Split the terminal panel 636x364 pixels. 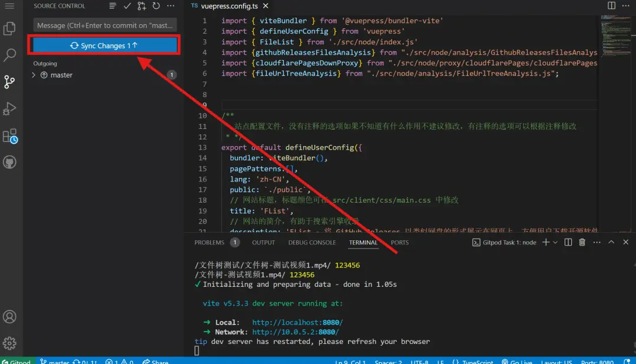[x=568, y=242]
